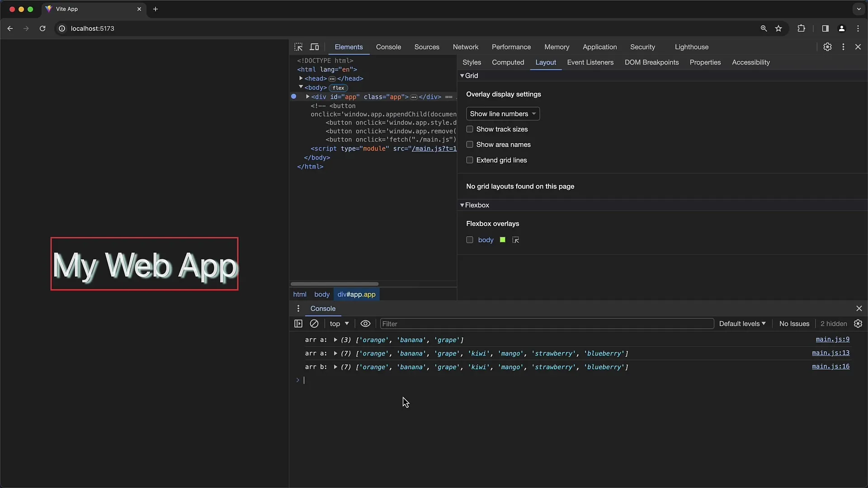Image resolution: width=868 pixels, height=488 pixels.
Task: Open the Default levels dropdown
Action: tap(742, 324)
